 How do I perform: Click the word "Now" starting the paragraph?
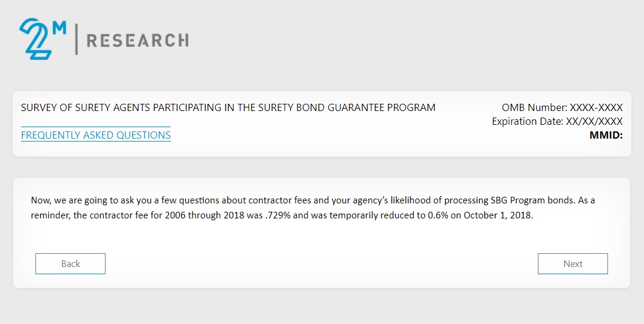[x=40, y=200]
